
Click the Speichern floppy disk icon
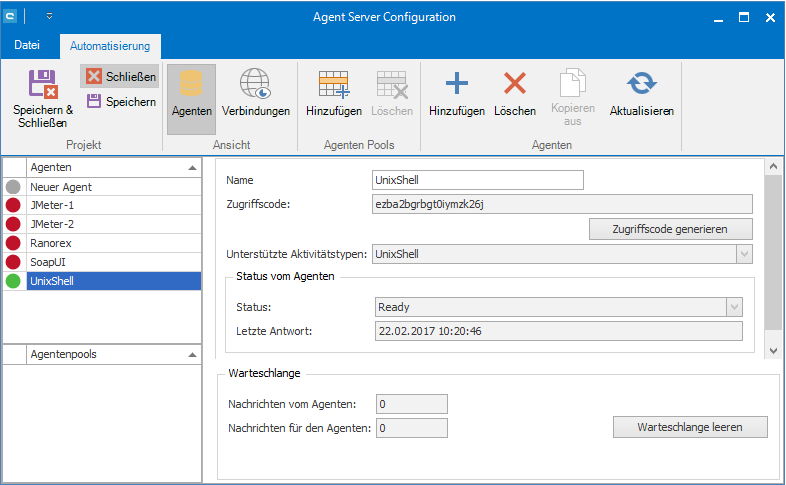click(x=94, y=101)
